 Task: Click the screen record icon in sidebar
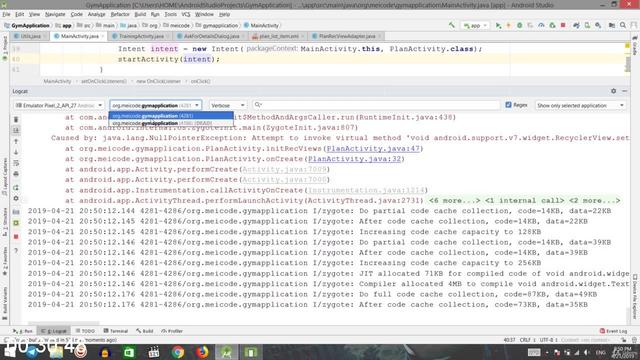16,223
